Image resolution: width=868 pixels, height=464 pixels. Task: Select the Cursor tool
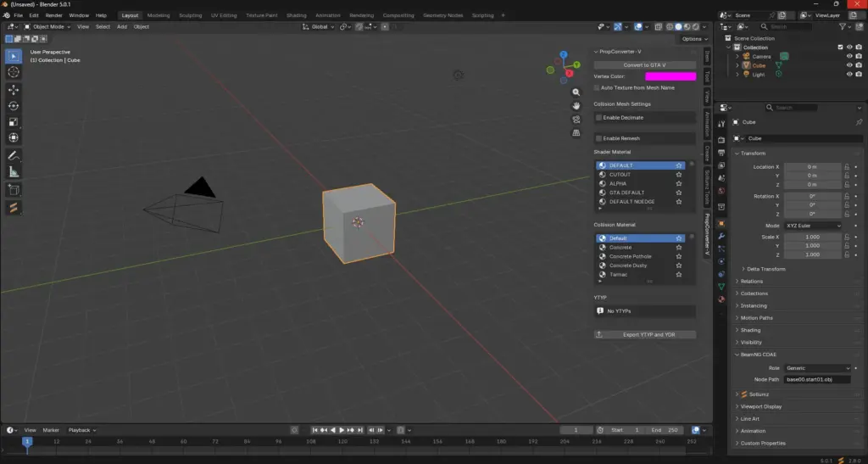pyautogui.click(x=14, y=72)
